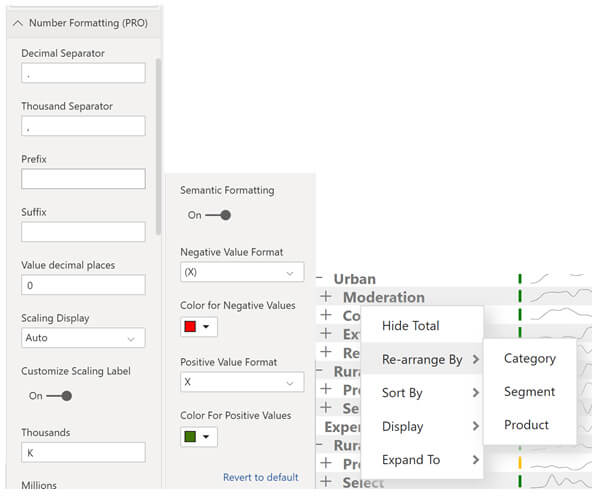Click the Re-arrange By arrow chevron
Screen dimensions: 598x496
tap(475, 359)
